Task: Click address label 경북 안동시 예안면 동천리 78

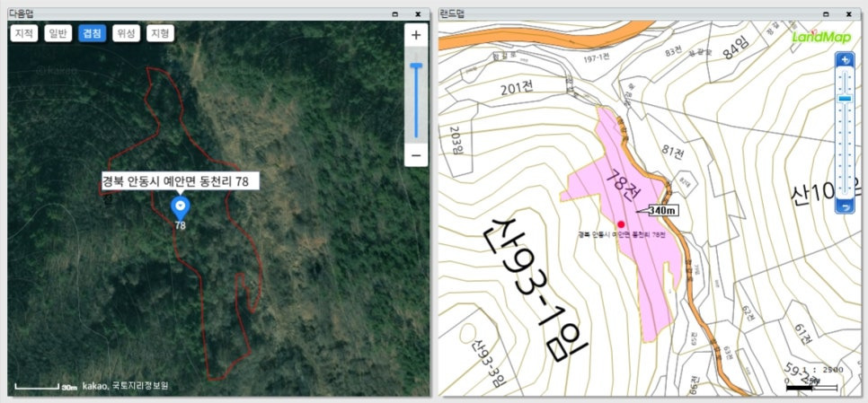Action: pos(180,180)
